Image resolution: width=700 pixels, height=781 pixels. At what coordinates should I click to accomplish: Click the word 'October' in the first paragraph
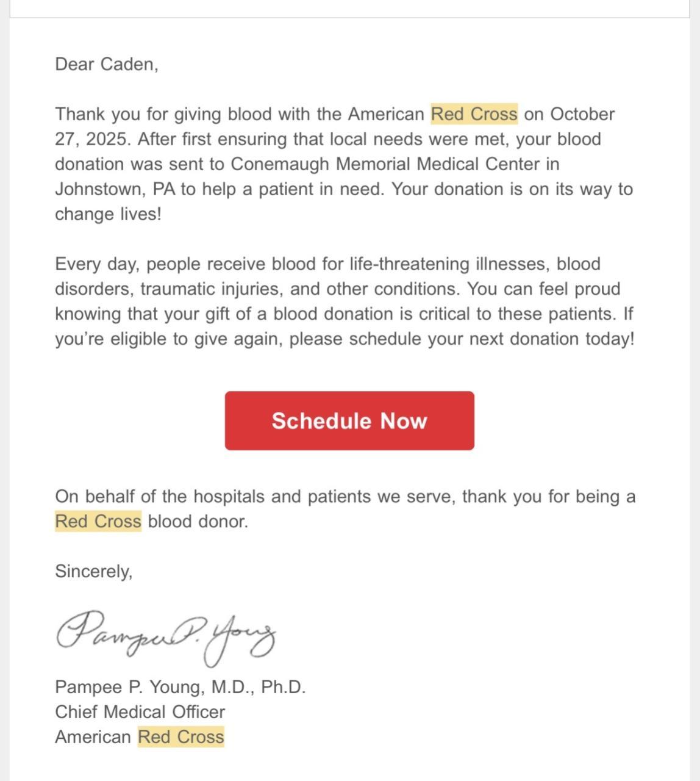click(582, 114)
